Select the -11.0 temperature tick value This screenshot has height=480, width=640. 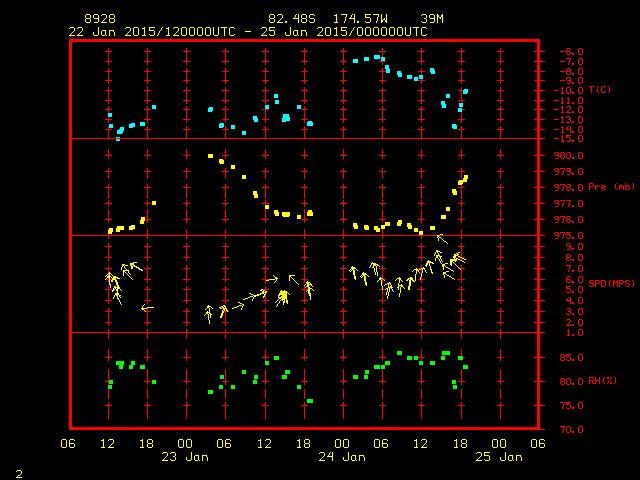coord(568,100)
